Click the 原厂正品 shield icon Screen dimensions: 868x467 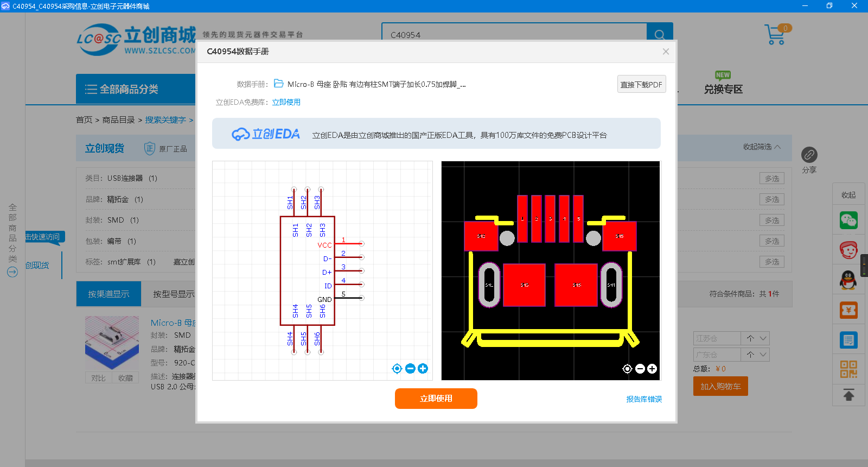pyautogui.click(x=150, y=148)
